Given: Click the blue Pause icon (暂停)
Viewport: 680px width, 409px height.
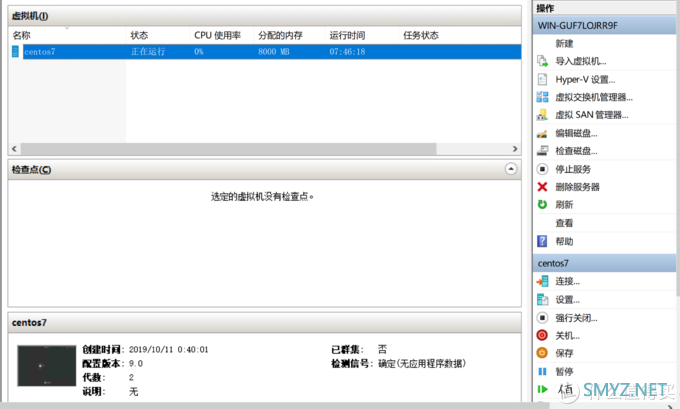Looking at the screenshot, I should point(542,371).
